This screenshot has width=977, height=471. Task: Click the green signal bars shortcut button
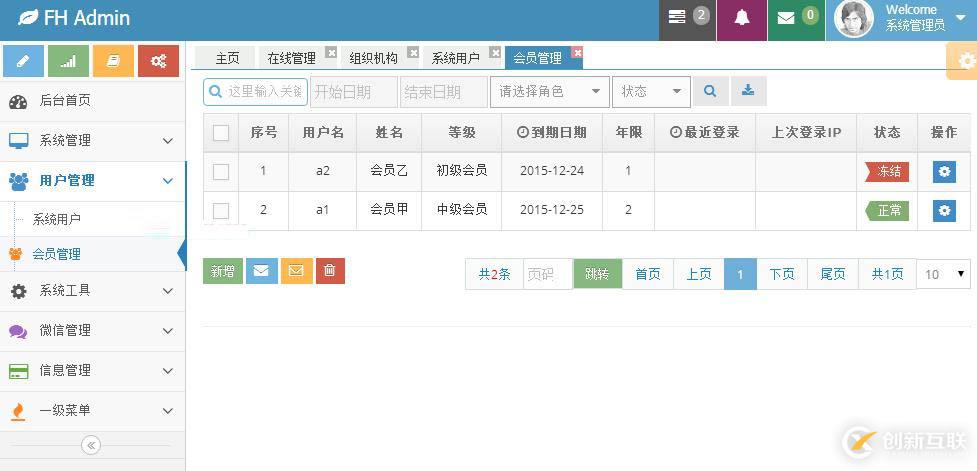click(x=69, y=61)
